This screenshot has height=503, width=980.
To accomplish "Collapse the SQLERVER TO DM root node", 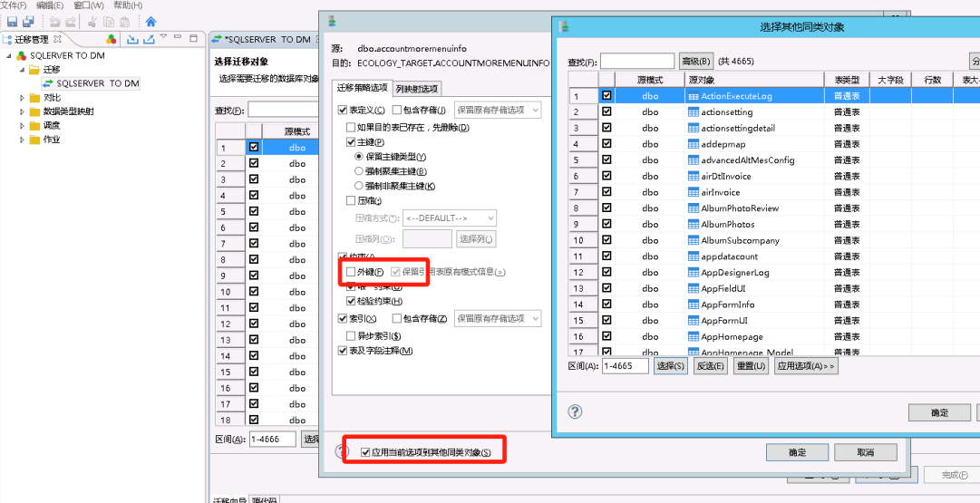I will click(9, 55).
